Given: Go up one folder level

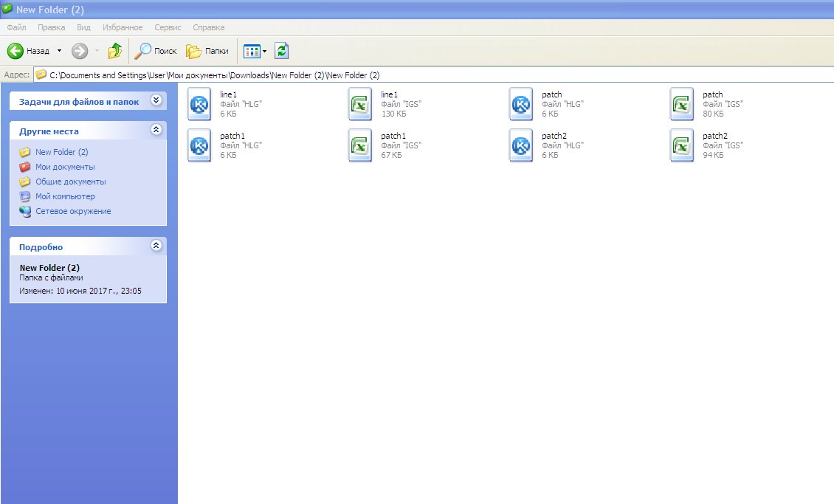Looking at the screenshot, I should click(x=115, y=51).
